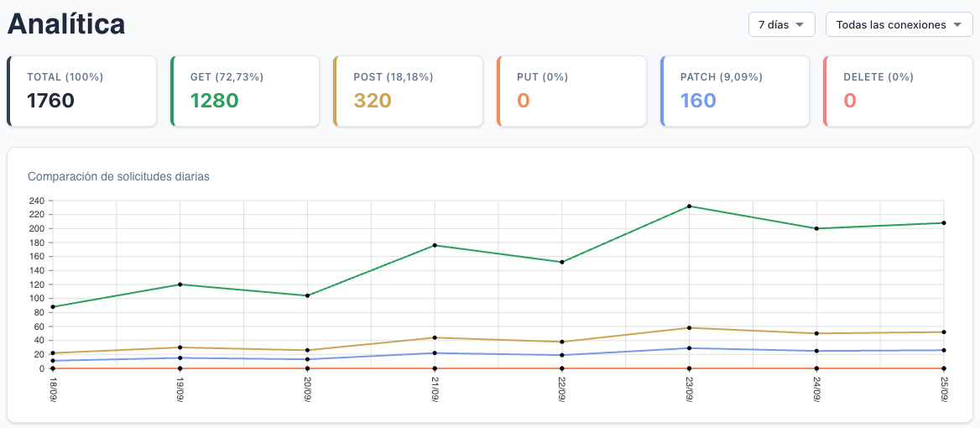Click the 100 y-axis label
Screen dimensions: 980x428
point(36,298)
